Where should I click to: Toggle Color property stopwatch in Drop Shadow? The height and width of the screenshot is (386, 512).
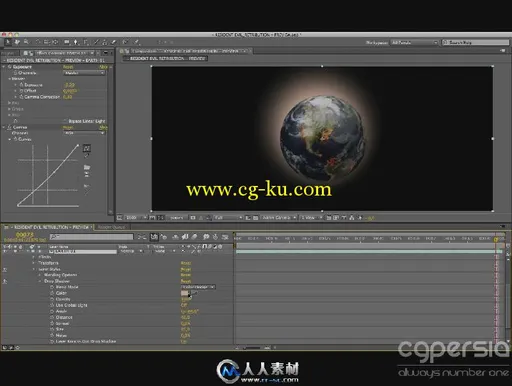pyautogui.click(x=52, y=293)
